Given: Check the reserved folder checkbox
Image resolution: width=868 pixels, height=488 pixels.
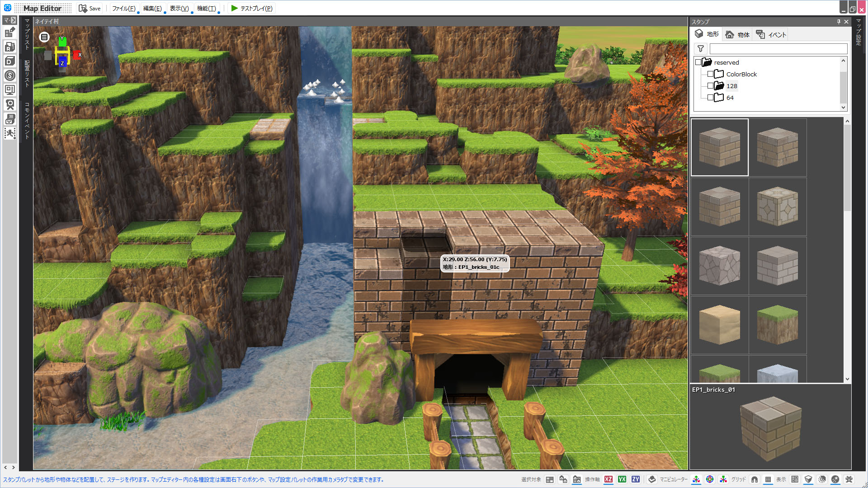Looking at the screenshot, I should pyautogui.click(x=698, y=62).
